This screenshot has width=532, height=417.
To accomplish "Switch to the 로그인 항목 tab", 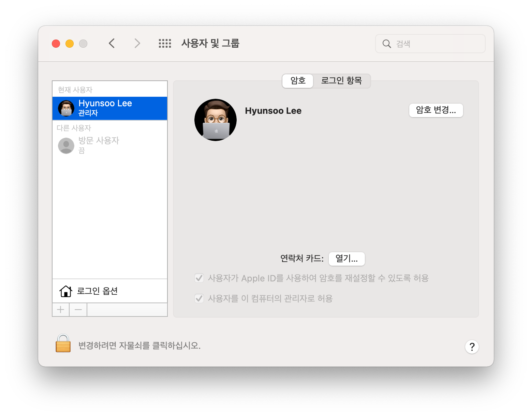I will click(341, 81).
